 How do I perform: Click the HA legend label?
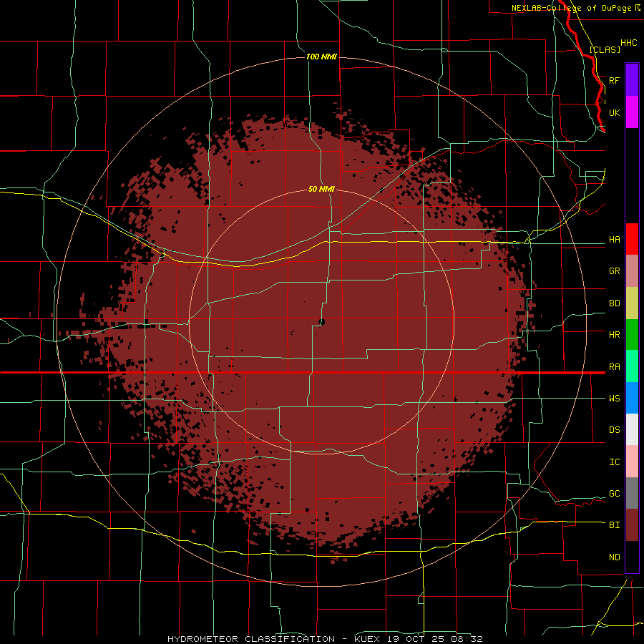click(x=614, y=240)
